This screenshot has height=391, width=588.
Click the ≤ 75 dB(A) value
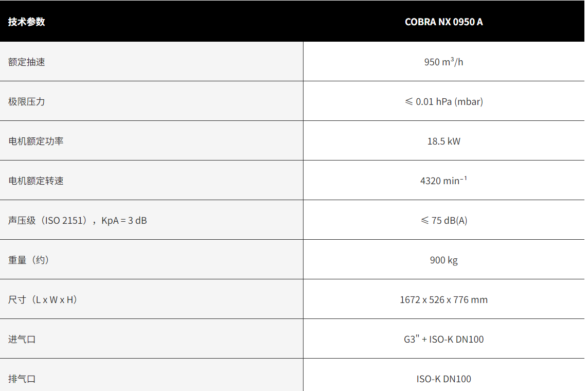[x=443, y=220]
